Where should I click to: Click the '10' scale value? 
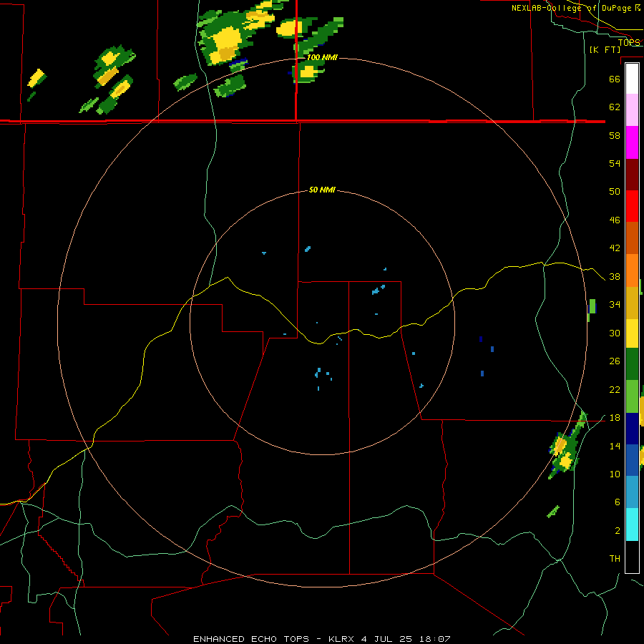615,474
